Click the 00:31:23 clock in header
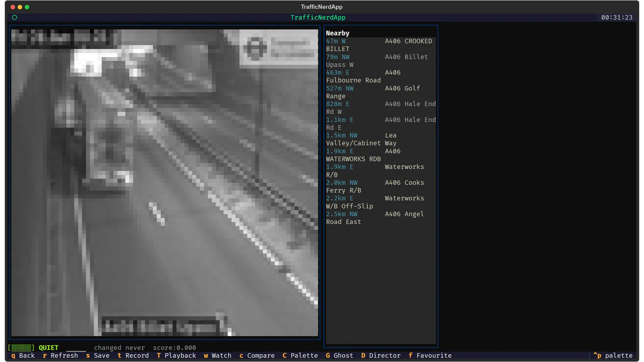644x362 pixels. [617, 17]
